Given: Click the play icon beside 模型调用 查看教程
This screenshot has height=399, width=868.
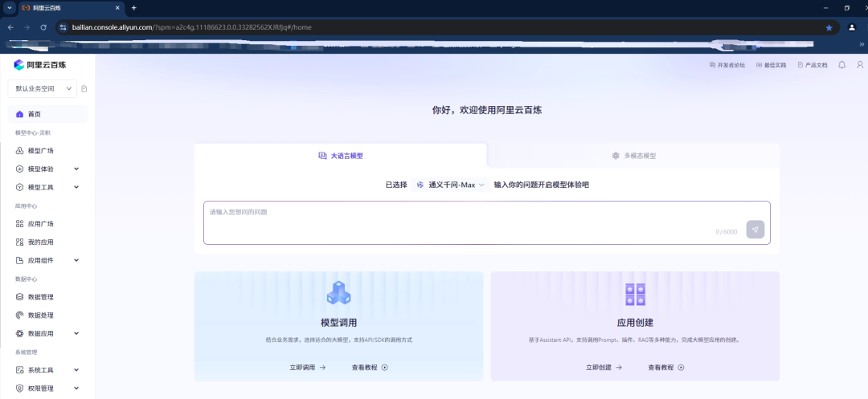Looking at the screenshot, I should [385, 368].
